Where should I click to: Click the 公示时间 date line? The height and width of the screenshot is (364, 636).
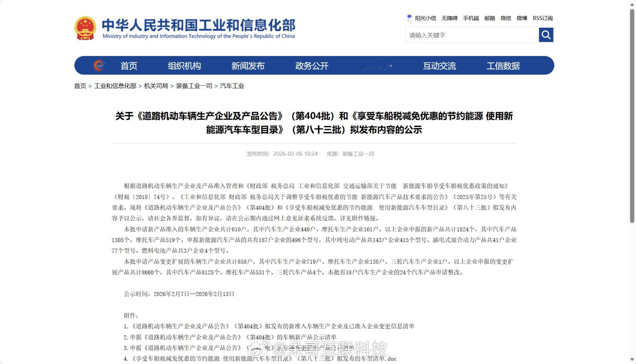pos(179,294)
